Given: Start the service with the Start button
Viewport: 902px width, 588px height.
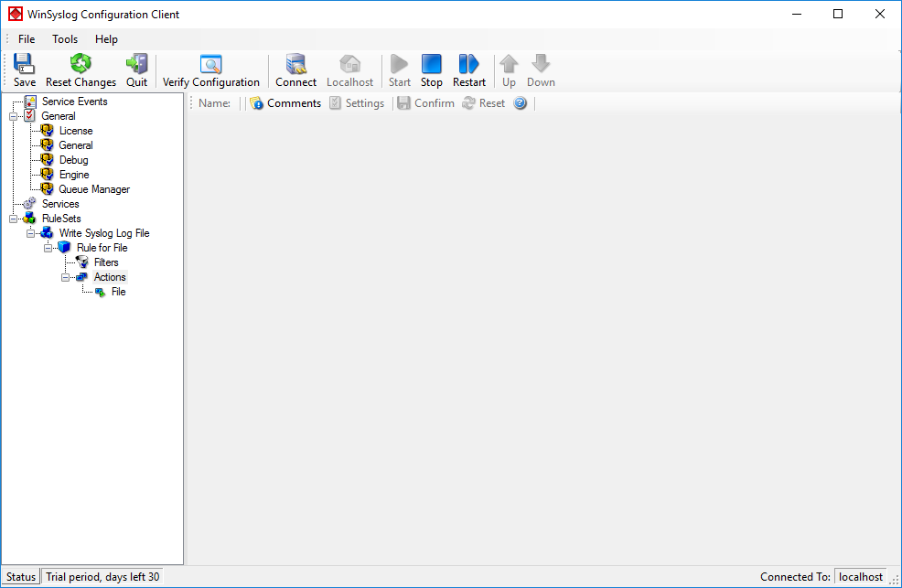Looking at the screenshot, I should pyautogui.click(x=399, y=70).
